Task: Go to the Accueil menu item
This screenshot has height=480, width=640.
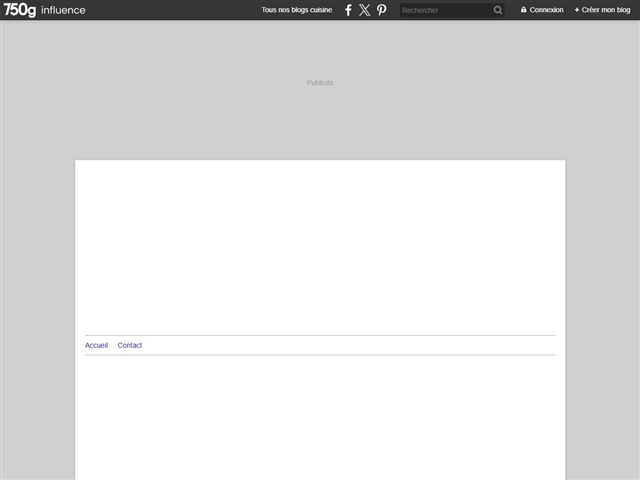Action: pyautogui.click(x=96, y=345)
